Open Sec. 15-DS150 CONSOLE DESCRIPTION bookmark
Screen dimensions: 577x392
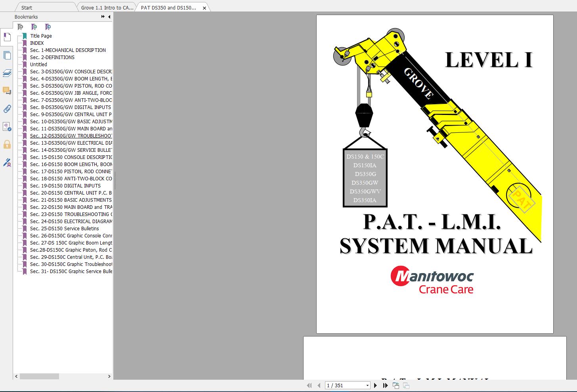(71, 157)
